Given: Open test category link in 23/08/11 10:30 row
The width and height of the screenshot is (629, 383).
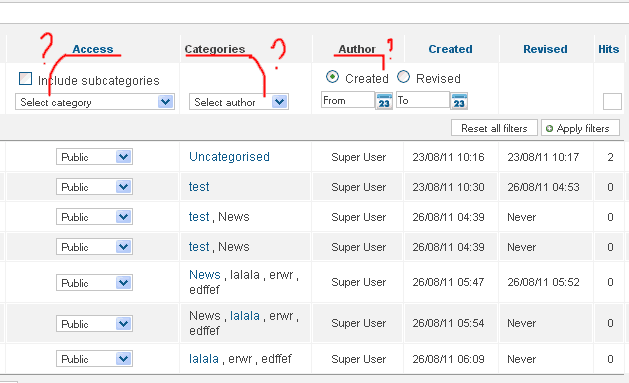Looking at the screenshot, I should click(199, 187).
